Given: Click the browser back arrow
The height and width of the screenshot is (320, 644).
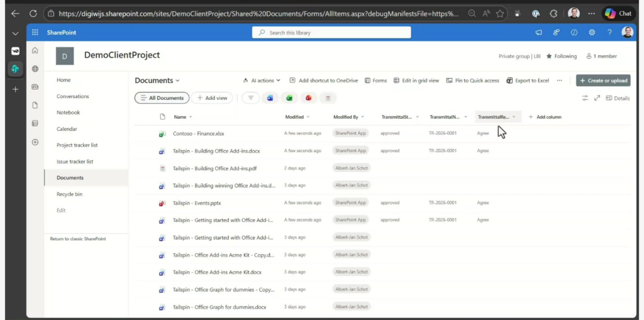Looking at the screenshot, I should pos(15,14).
